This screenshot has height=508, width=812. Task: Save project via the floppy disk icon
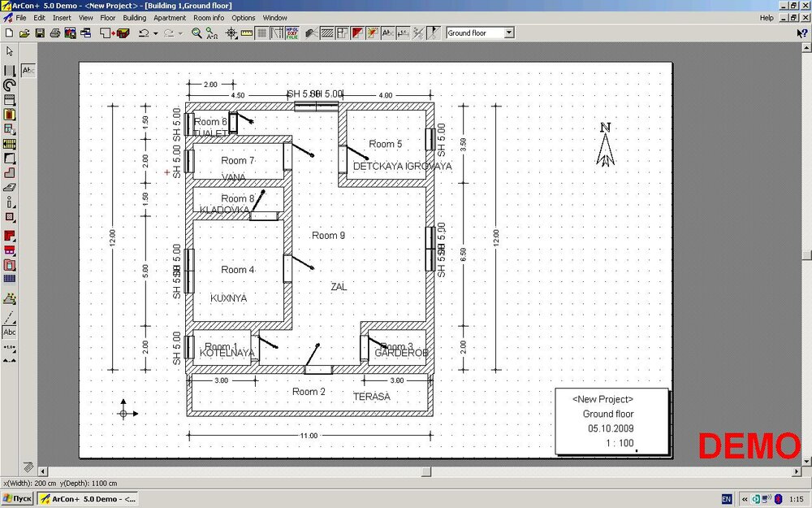coord(39,33)
